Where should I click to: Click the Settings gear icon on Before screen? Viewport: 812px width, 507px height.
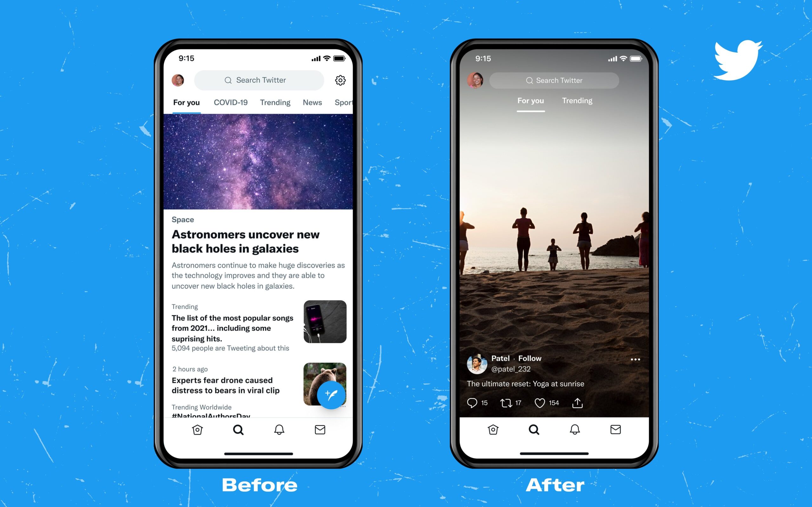pos(339,80)
